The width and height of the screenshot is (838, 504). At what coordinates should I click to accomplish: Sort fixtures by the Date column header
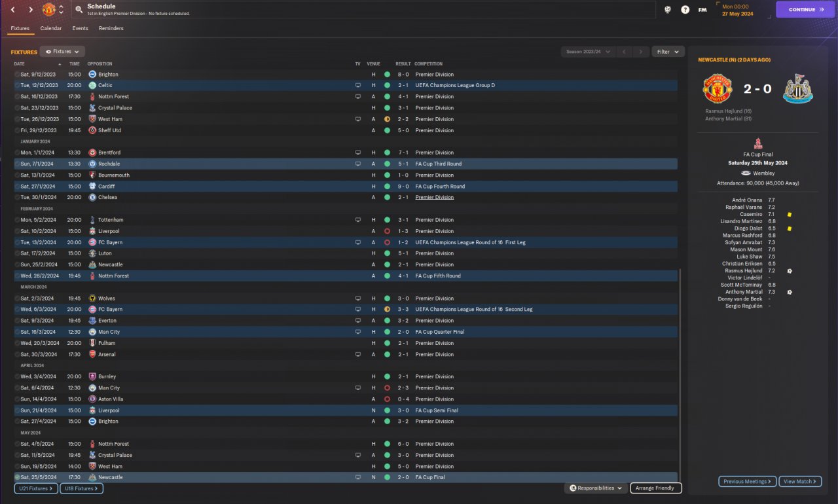tap(20, 64)
